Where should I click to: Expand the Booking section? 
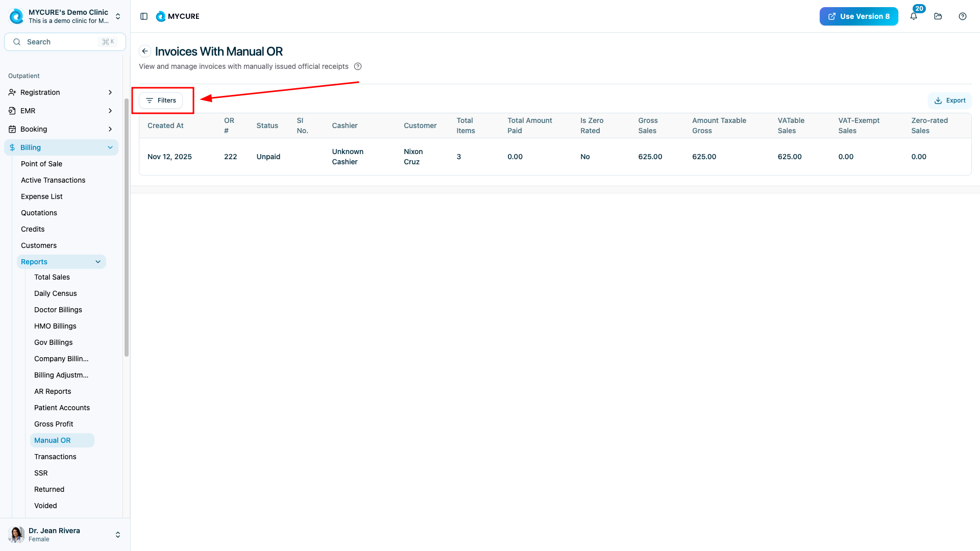point(61,129)
